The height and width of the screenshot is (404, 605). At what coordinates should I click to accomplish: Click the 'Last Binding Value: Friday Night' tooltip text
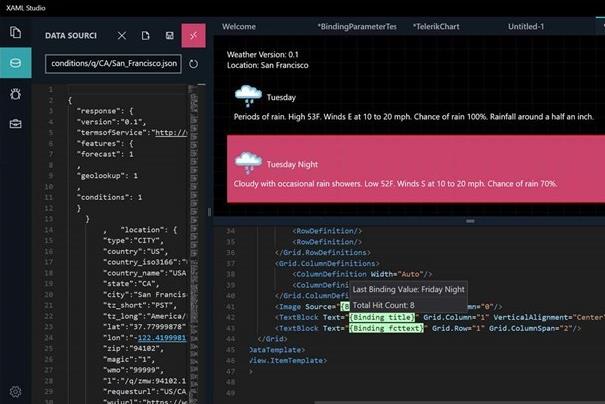[x=408, y=289]
